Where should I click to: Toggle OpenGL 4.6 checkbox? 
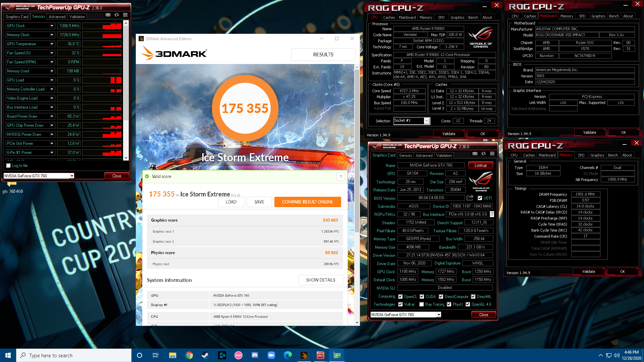coord(468,304)
